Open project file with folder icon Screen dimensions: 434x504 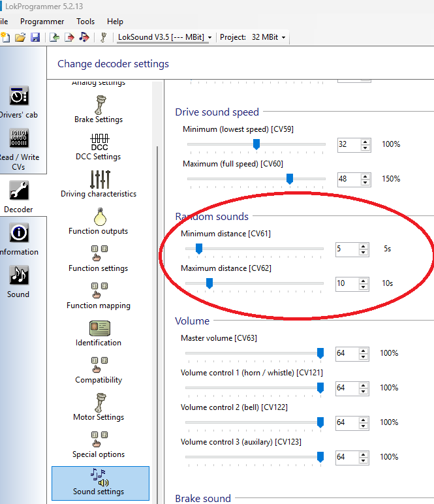[x=20, y=37]
